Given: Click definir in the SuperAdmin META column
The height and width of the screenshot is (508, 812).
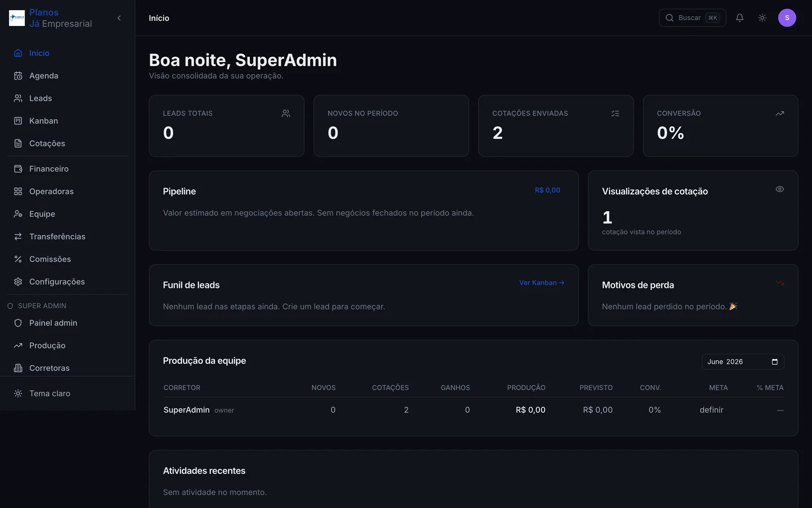Looking at the screenshot, I should [x=712, y=410].
